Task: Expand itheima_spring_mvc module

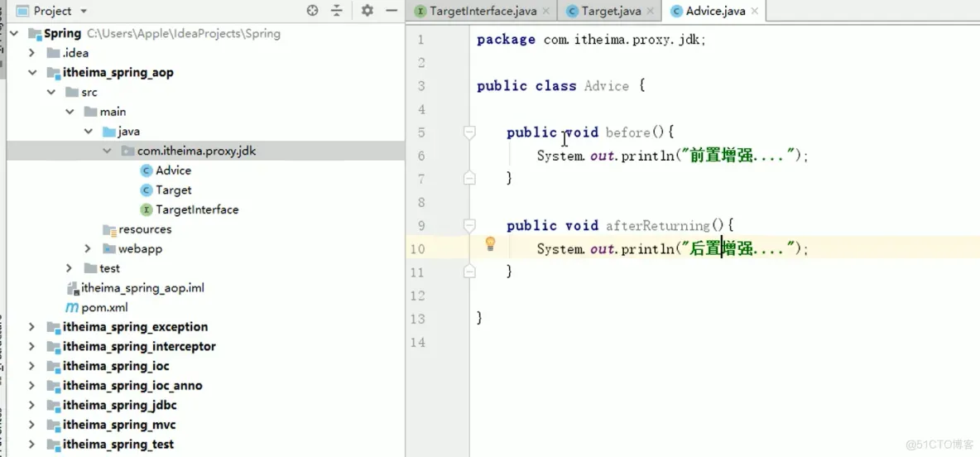Action: (32, 425)
